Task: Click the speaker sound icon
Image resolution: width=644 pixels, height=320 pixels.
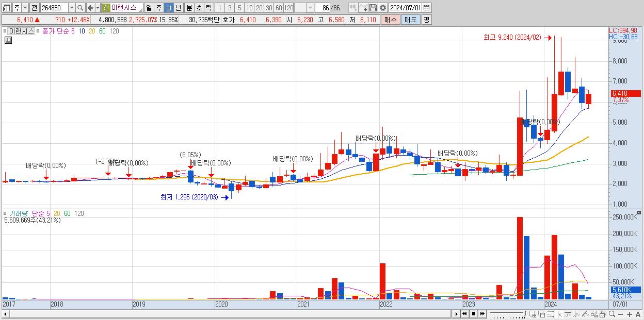Action: (x=90, y=8)
